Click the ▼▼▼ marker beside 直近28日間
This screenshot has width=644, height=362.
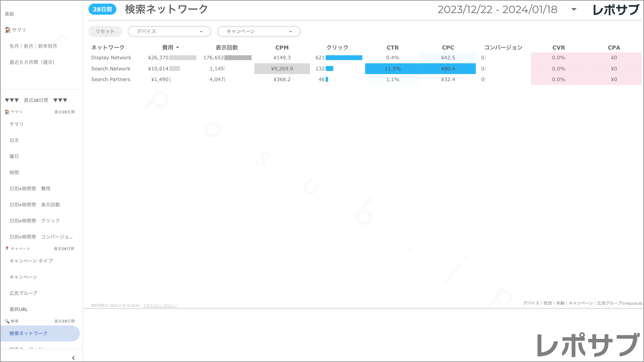pos(11,100)
